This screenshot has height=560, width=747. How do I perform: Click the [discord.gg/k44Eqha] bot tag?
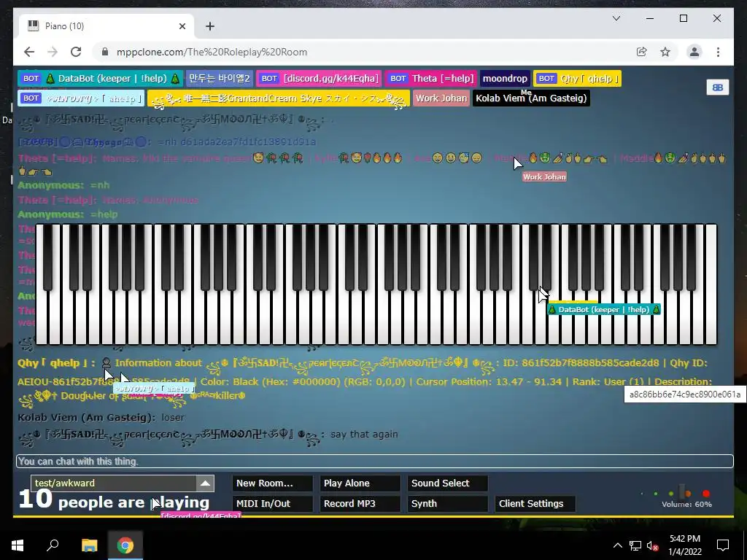(320, 79)
